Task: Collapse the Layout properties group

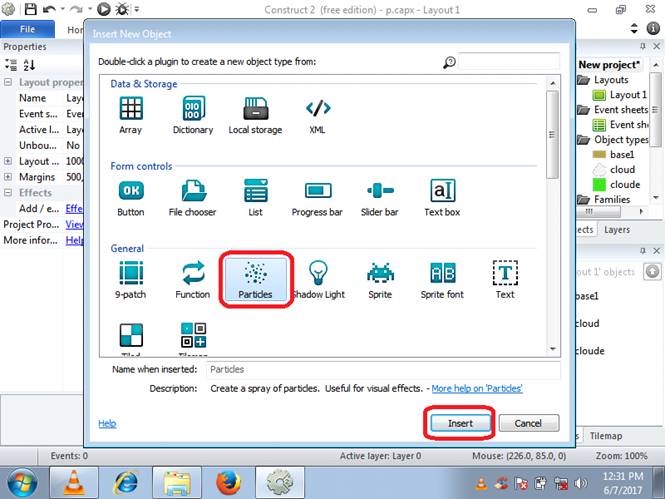Action: pyautogui.click(x=8, y=82)
